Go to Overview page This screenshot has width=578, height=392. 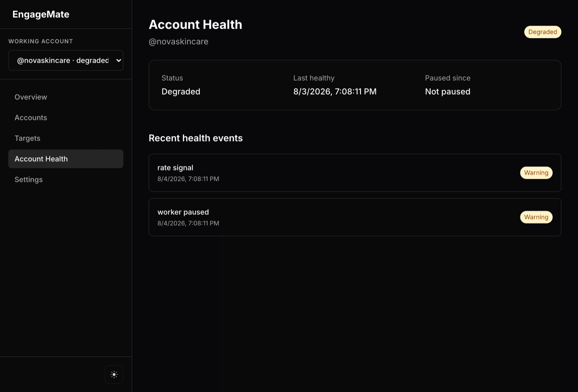(x=66, y=97)
